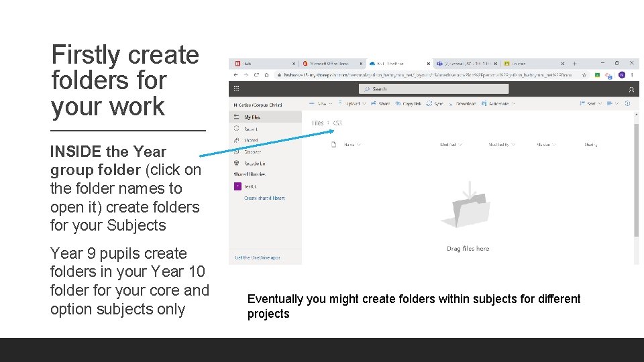Open the purple TestCC library tile
The height and width of the screenshot is (362, 644).
[237, 186]
